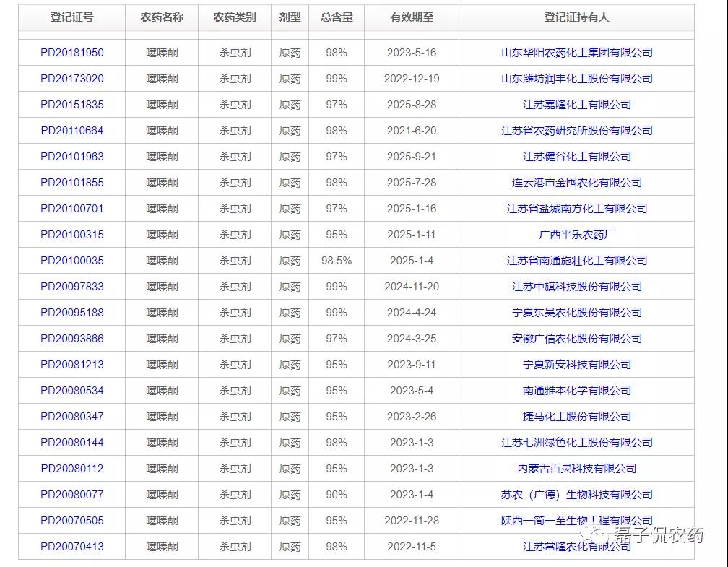
Task: Open holder 江苏中旗科技股份有限公司
Action: point(576,287)
